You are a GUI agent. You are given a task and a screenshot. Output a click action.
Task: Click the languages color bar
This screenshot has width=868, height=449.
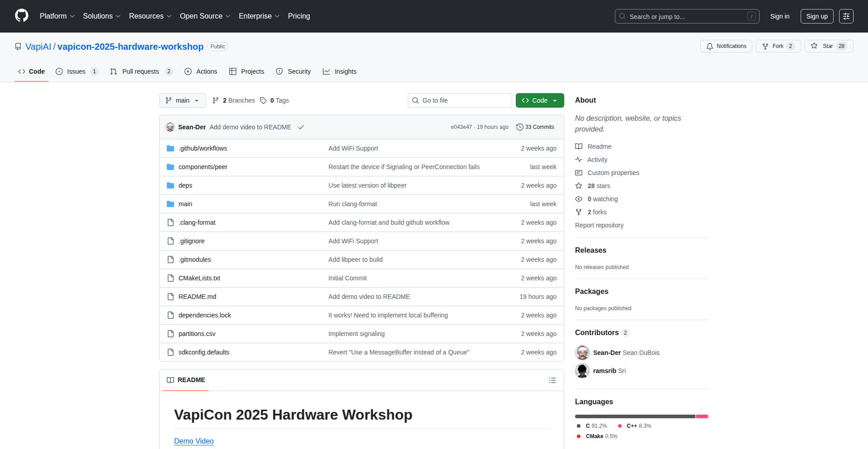(641, 416)
